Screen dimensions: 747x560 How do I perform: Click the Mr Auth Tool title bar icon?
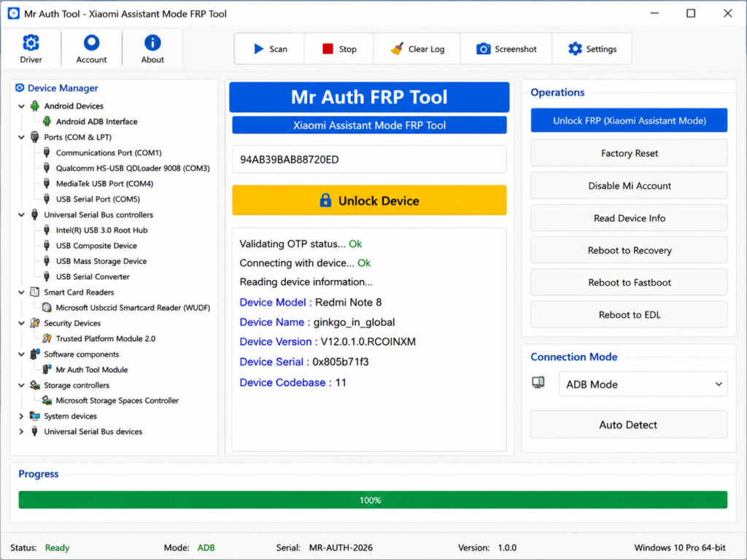13,13
